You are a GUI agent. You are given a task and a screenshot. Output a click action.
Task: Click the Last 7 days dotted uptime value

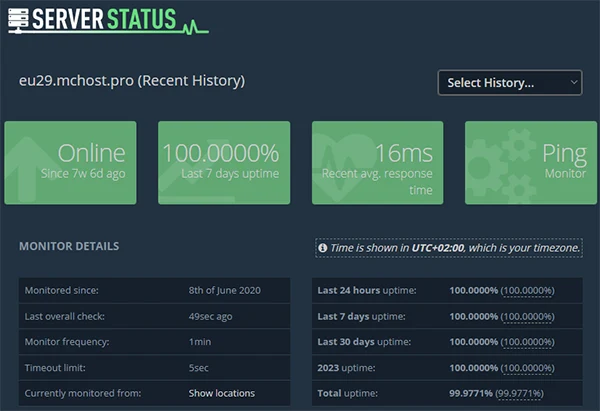[x=528, y=316]
